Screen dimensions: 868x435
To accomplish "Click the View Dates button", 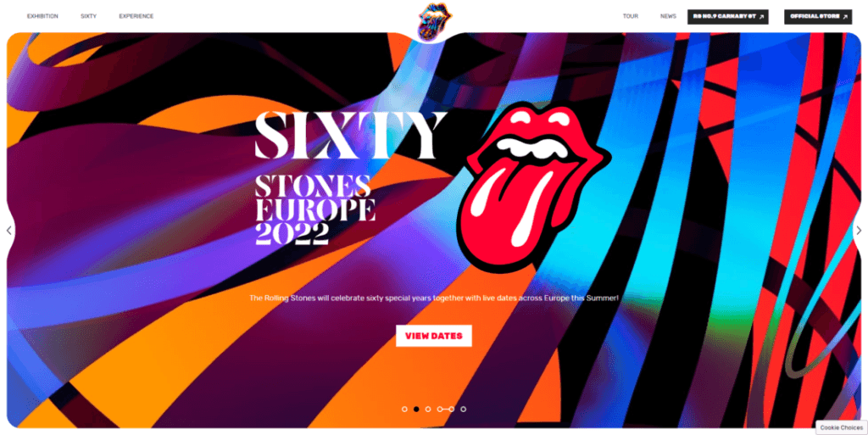I will pos(434,336).
